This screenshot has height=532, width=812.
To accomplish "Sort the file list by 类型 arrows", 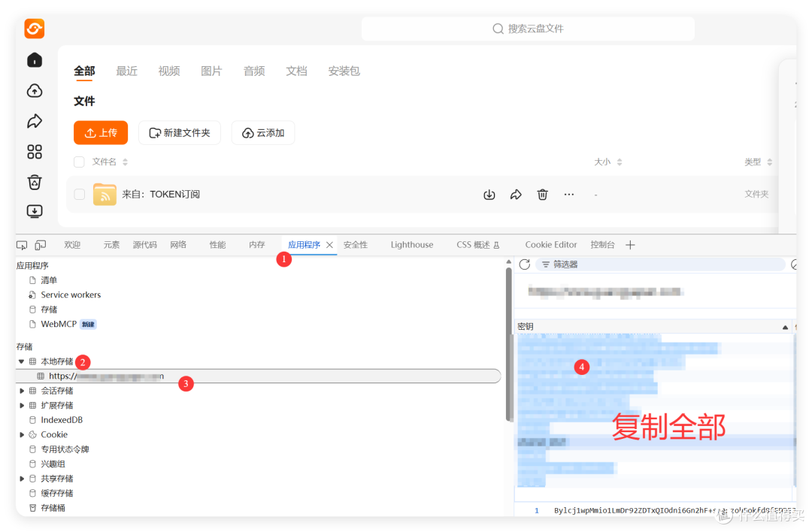I will click(770, 162).
